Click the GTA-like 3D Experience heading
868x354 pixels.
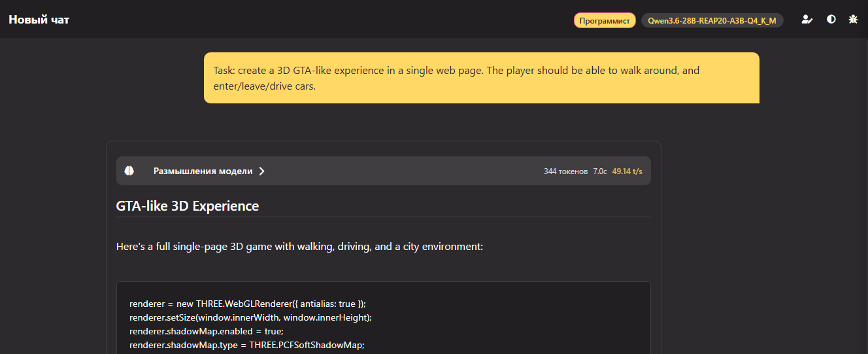pos(188,206)
